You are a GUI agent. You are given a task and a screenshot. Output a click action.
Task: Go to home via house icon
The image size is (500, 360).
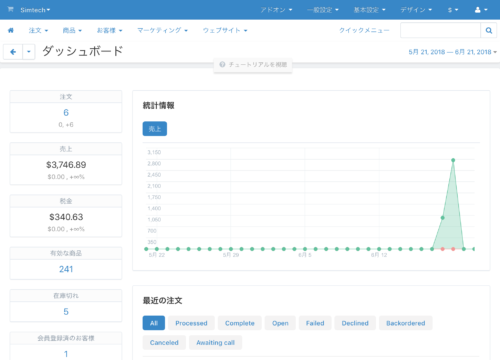click(11, 30)
